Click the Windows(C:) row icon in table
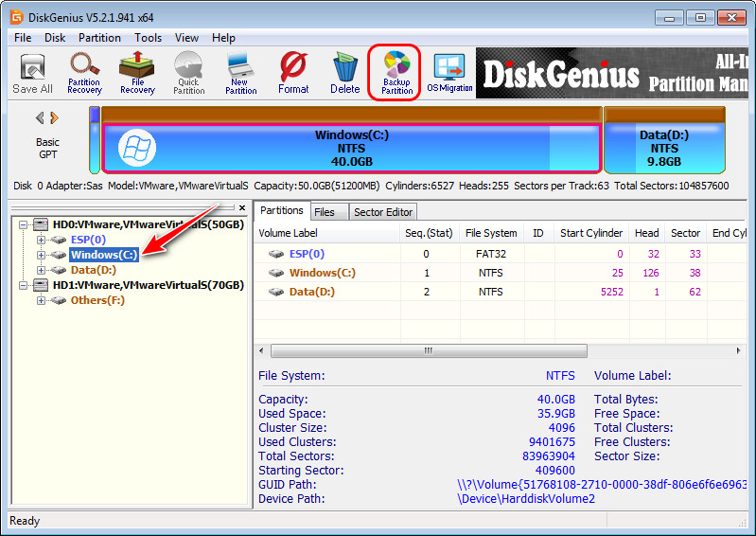 pos(276,273)
